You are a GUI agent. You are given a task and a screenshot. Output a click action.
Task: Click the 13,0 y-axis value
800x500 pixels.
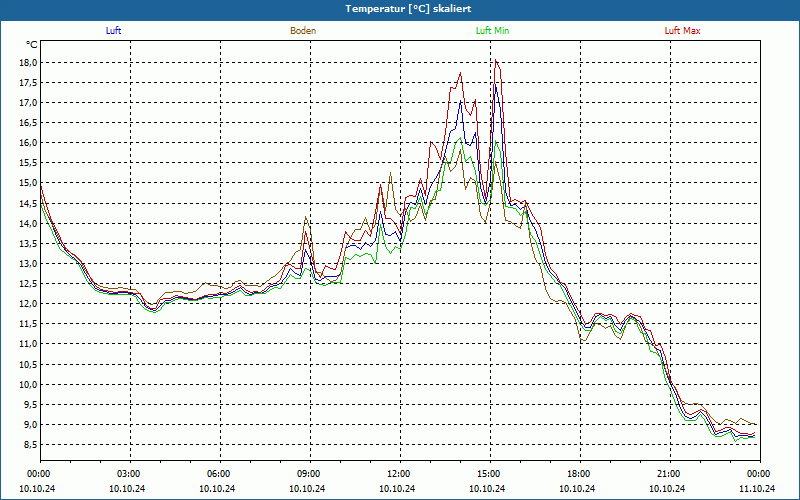click(29, 264)
